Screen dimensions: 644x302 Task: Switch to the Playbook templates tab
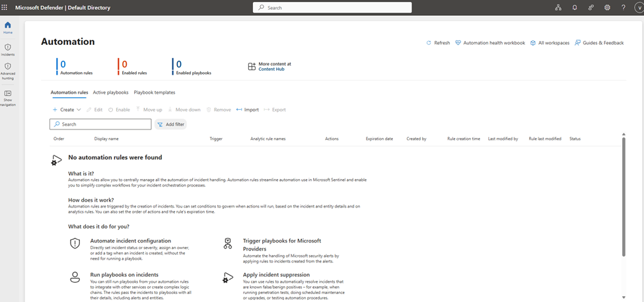click(155, 93)
